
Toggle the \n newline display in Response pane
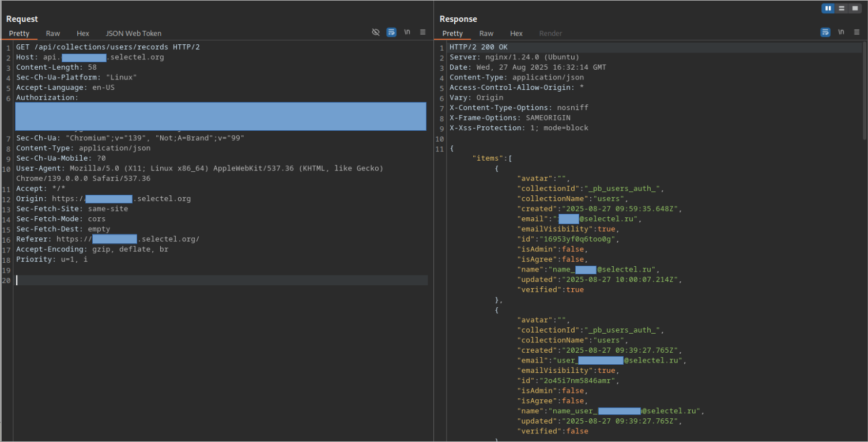841,32
